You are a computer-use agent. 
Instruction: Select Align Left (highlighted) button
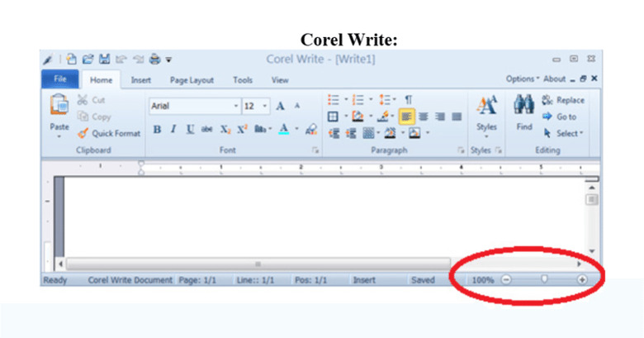tap(406, 117)
